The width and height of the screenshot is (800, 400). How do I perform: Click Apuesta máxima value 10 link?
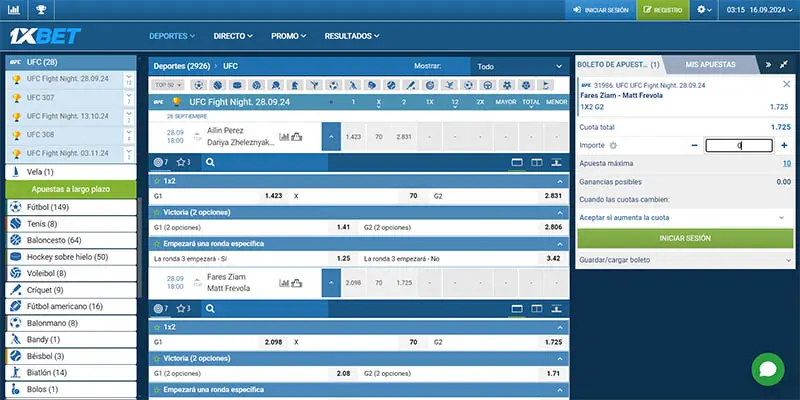(787, 164)
